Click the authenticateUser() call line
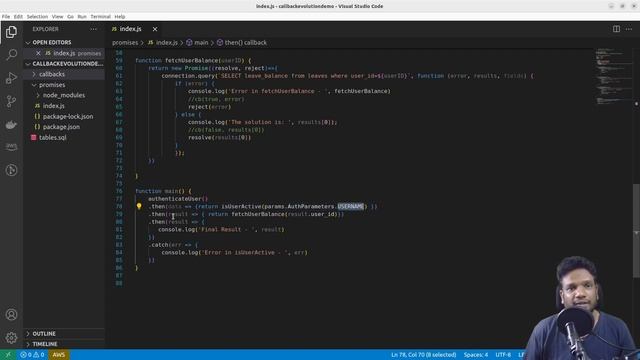This screenshot has height=360, width=640. pos(178,199)
